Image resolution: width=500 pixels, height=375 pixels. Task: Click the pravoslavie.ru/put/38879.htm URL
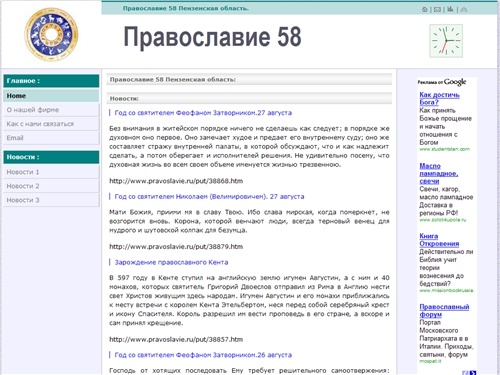pyautogui.click(x=176, y=246)
